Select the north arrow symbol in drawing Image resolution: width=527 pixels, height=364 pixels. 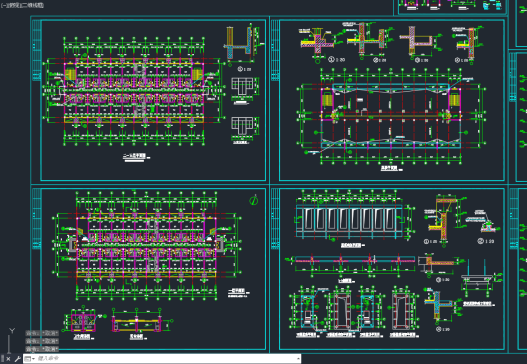coord(254,200)
